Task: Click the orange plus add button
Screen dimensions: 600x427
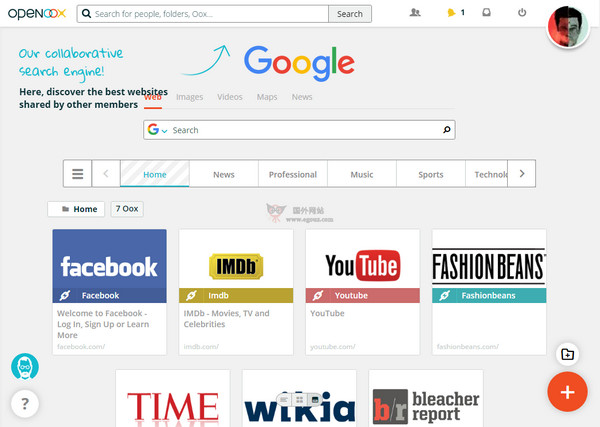Action: [x=567, y=392]
